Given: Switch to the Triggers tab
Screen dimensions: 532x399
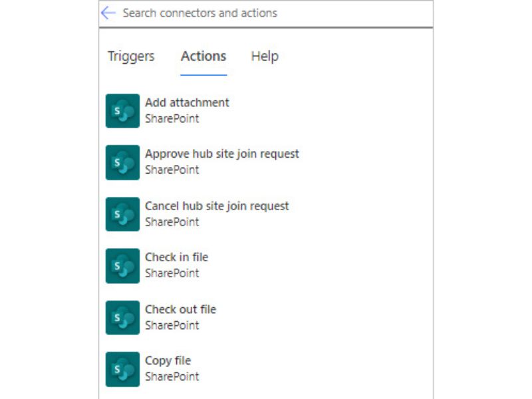Looking at the screenshot, I should point(131,57).
